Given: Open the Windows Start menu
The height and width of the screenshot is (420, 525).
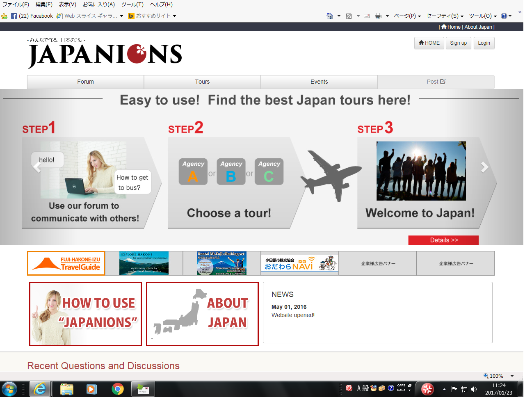Looking at the screenshot, I should pyautogui.click(x=9, y=389).
